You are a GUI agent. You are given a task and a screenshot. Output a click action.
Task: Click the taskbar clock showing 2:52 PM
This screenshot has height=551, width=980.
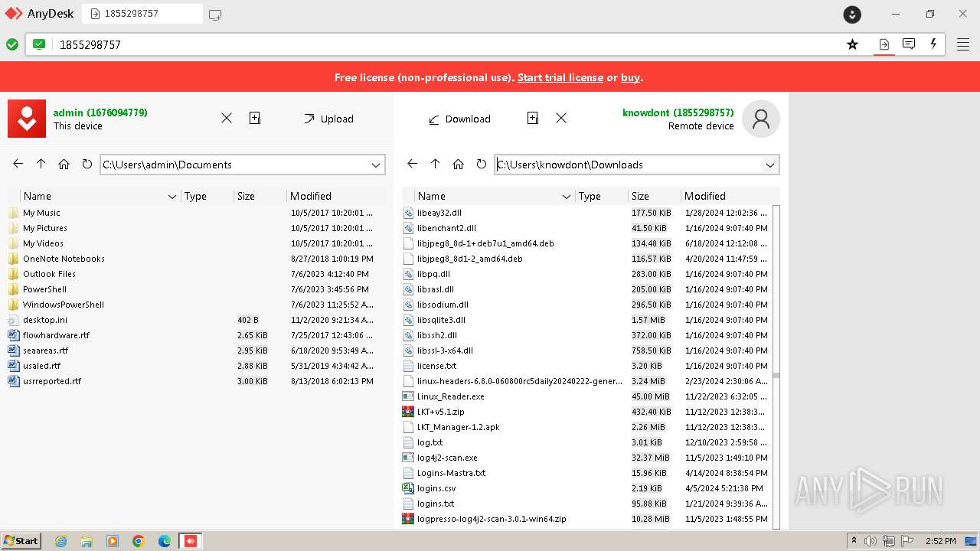click(941, 541)
